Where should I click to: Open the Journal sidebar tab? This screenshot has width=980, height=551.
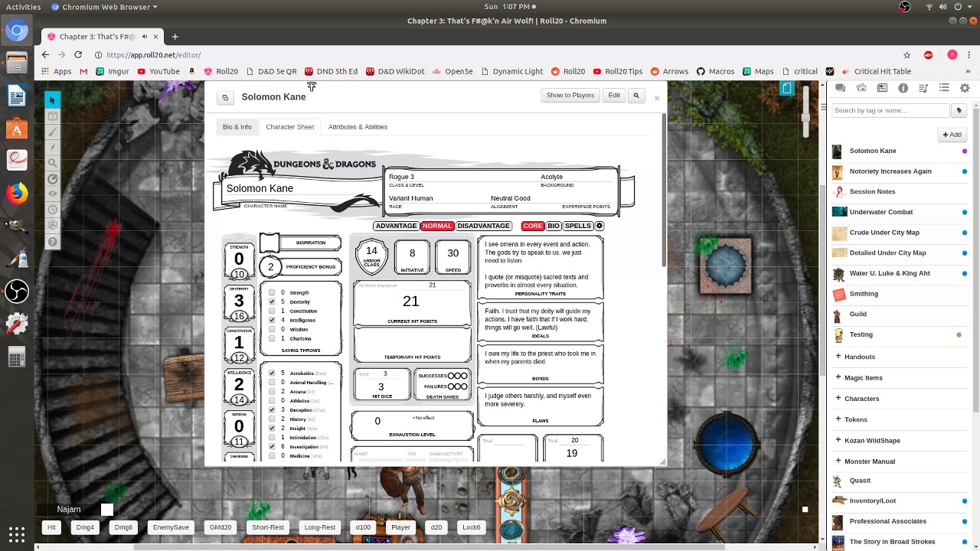point(882,89)
